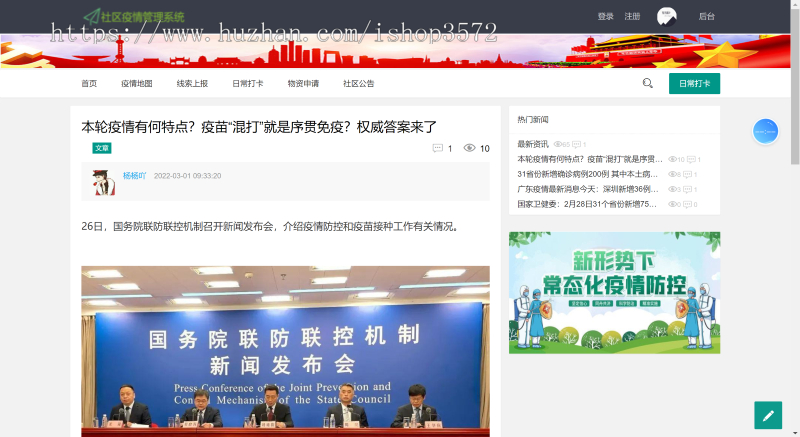The height and width of the screenshot is (437, 800).
Task: Click comment icon on 31省份新增确诊 row
Action: (x=687, y=174)
